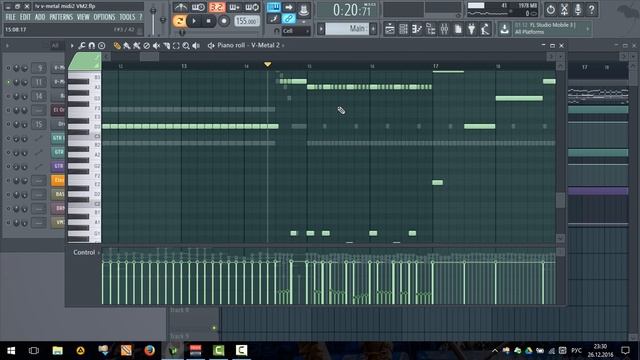This screenshot has width=640, height=360.
Task: Open the Mixer window icon
Action: (x=444, y=29)
